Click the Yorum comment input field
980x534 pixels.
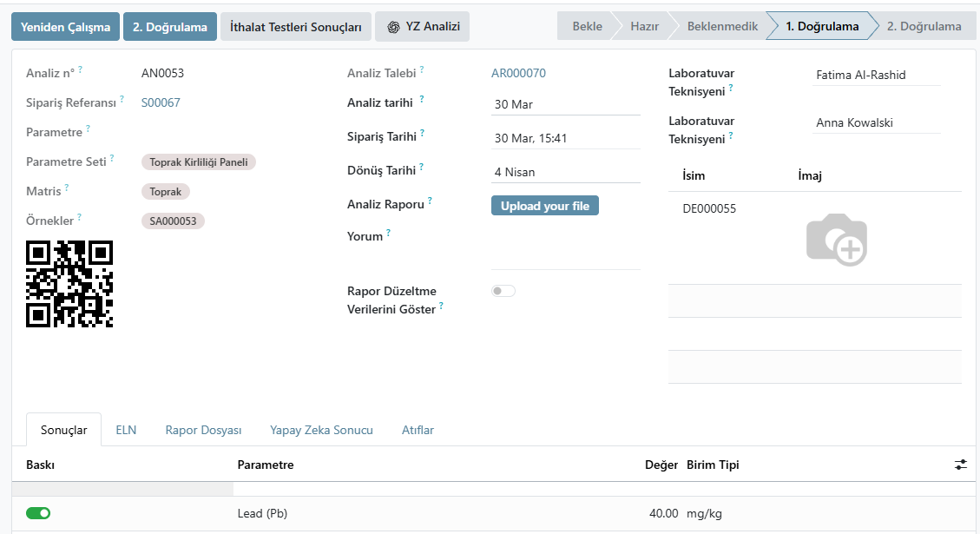point(566,249)
